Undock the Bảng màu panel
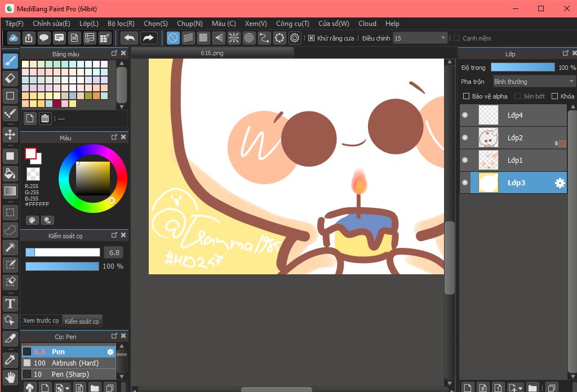This screenshot has height=392, width=577. [114, 54]
